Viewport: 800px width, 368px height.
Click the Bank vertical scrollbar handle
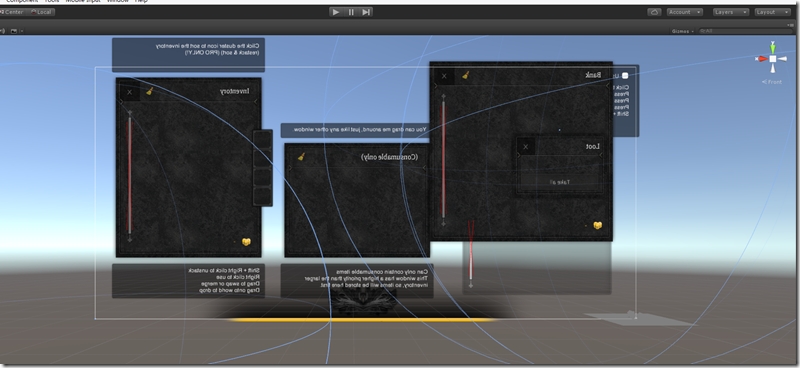[x=443, y=159]
